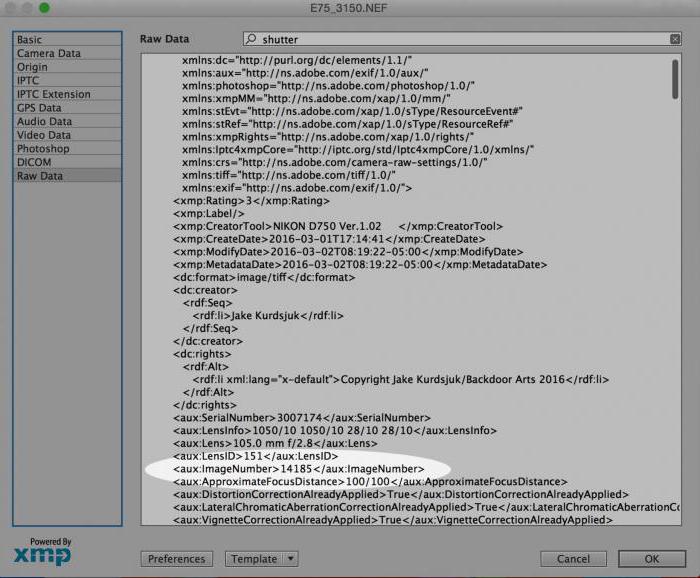Click the search magnifier icon

pyautogui.click(x=251, y=39)
